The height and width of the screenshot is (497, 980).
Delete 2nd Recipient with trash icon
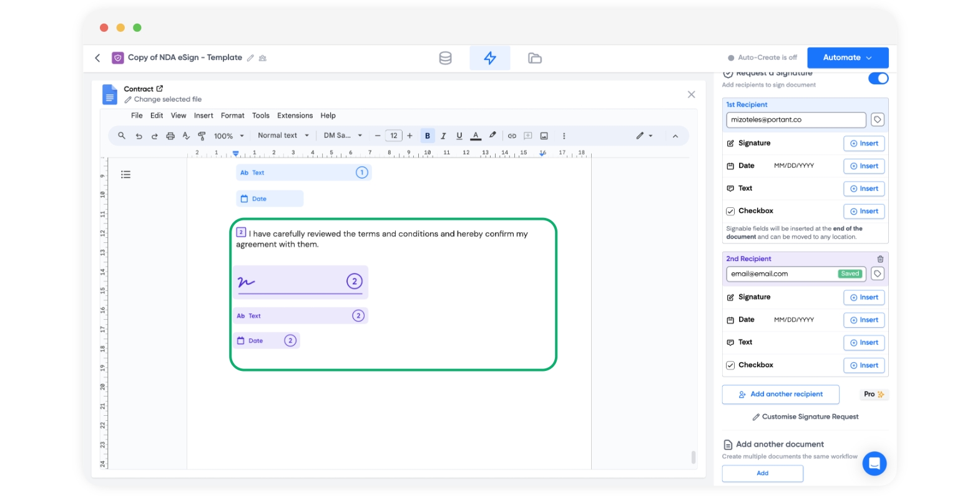(880, 259)
